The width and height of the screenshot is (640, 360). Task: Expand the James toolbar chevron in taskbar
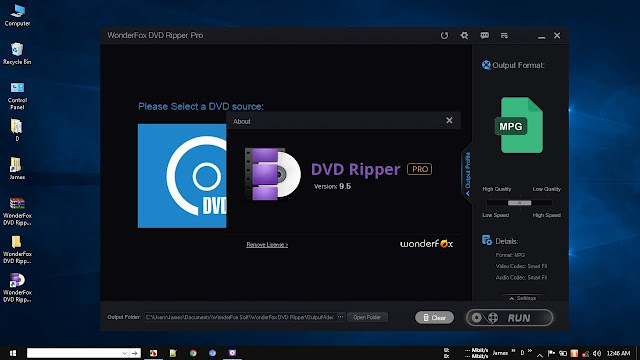(x=513, y=351)
